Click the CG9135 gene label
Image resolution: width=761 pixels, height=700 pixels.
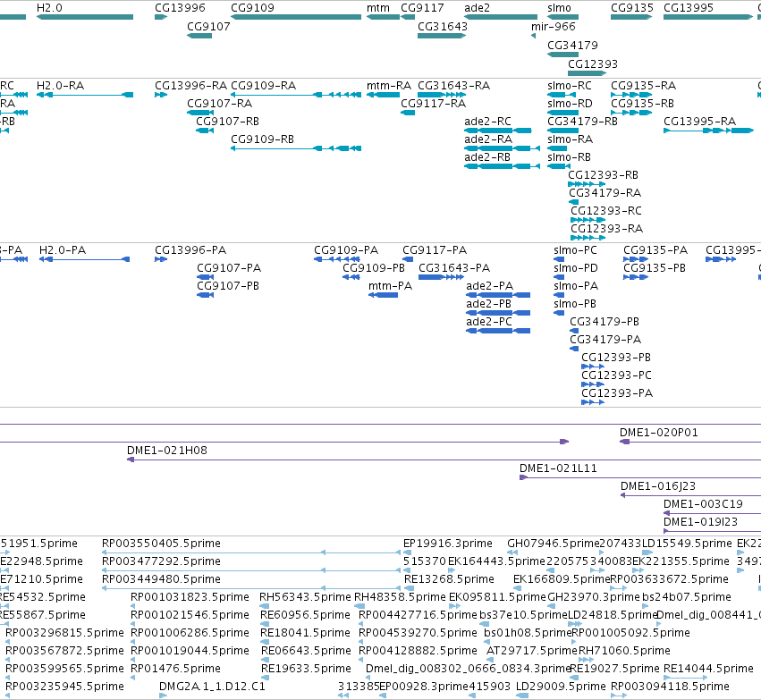tap(632, 8)
